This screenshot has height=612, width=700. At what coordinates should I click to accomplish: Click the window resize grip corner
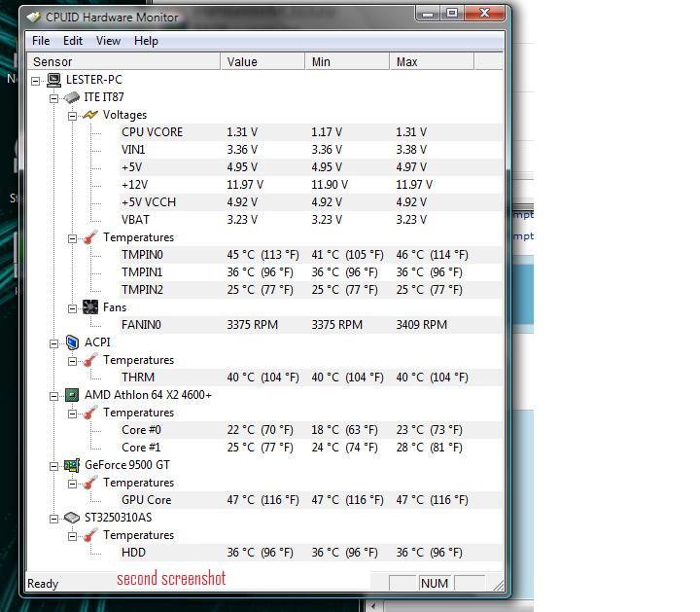(498, 585)
